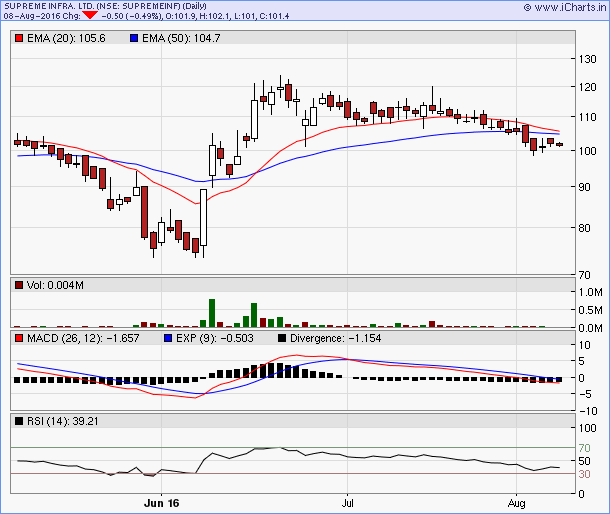The image size is (610, 514).
Task: Click the Jun 16 x-axis label
Action: click(x=161, y=503)
